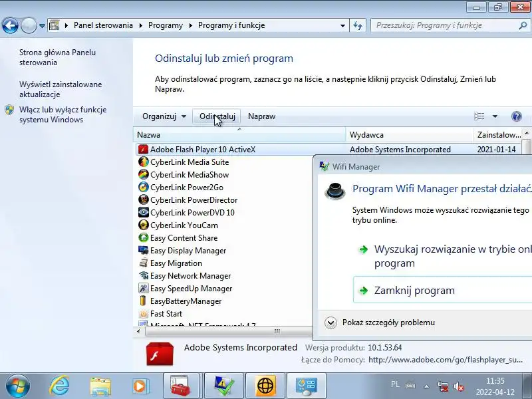Sort by the Nazwa column header

tap(239, 135)
